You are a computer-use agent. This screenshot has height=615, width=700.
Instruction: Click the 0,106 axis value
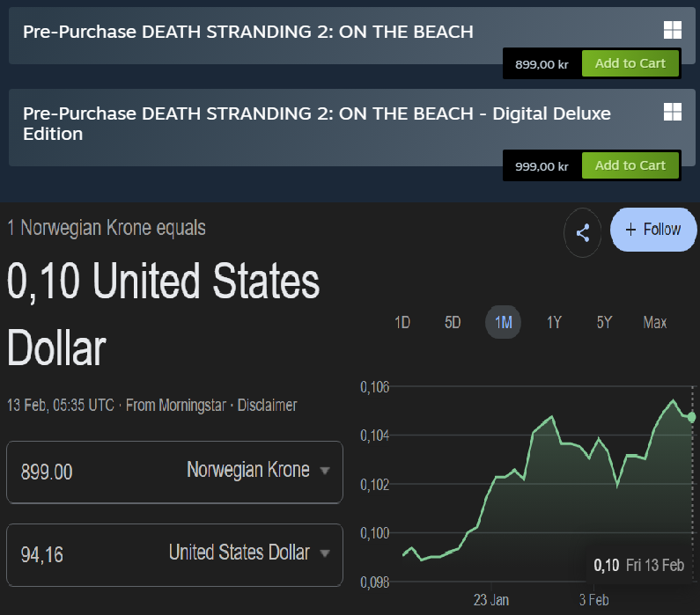(x=374, y=386)
